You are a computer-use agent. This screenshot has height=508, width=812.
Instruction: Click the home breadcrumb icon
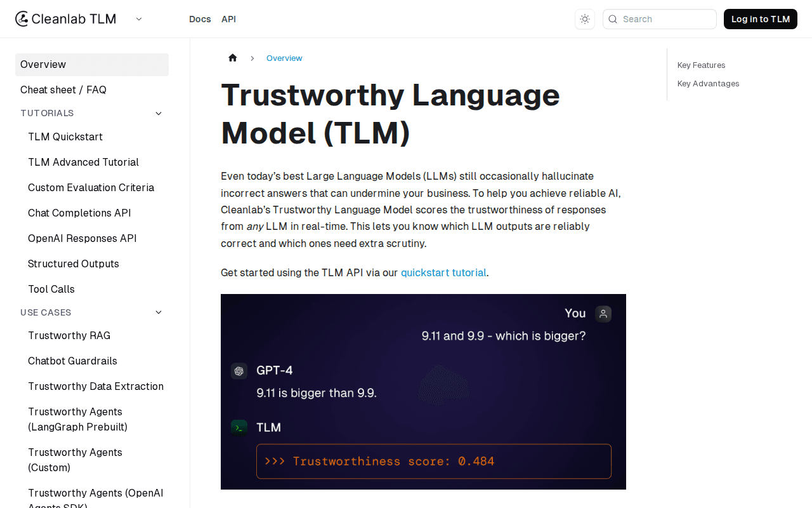233,58
